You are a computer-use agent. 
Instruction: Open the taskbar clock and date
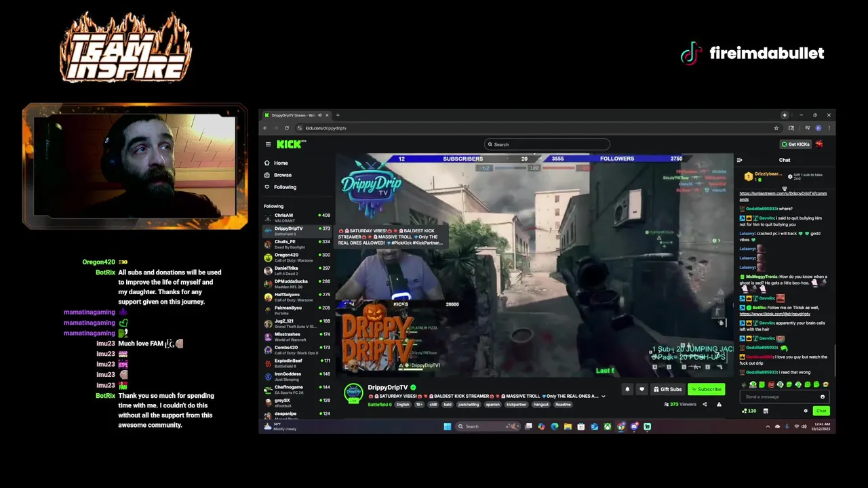pos(821,426)
